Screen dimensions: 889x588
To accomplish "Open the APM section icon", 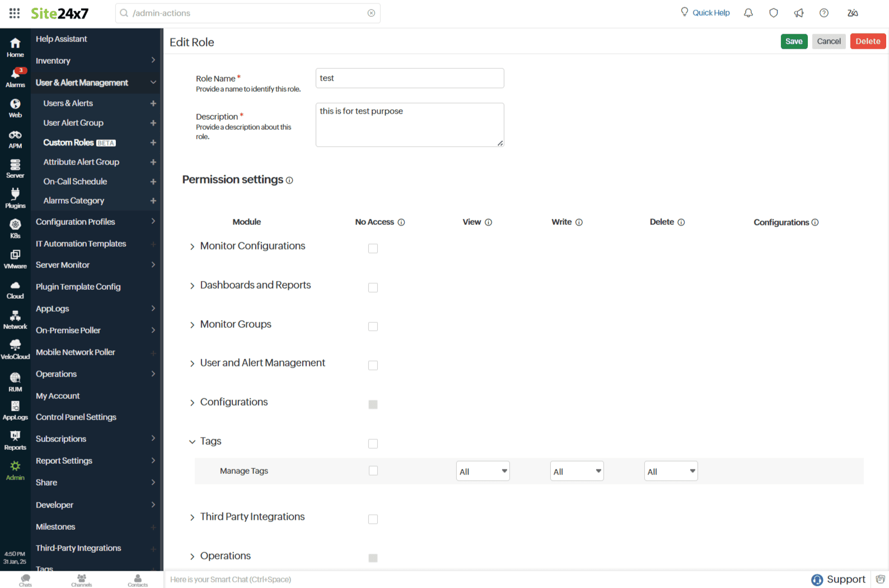I will (x=15, y=139).
